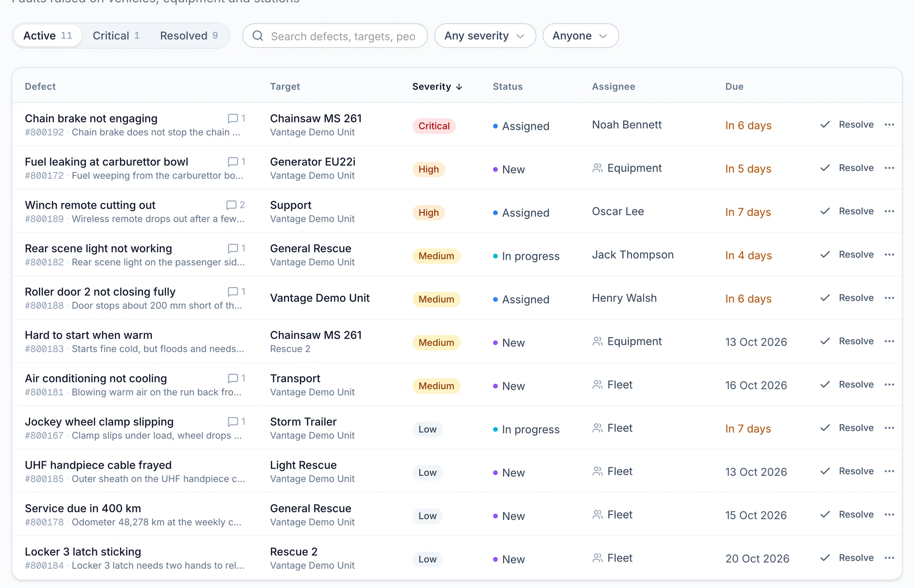915x588 pixels.
Task: Open more options for Fuel leaking row
Action: pyautogui.click(x=889, y=168)
